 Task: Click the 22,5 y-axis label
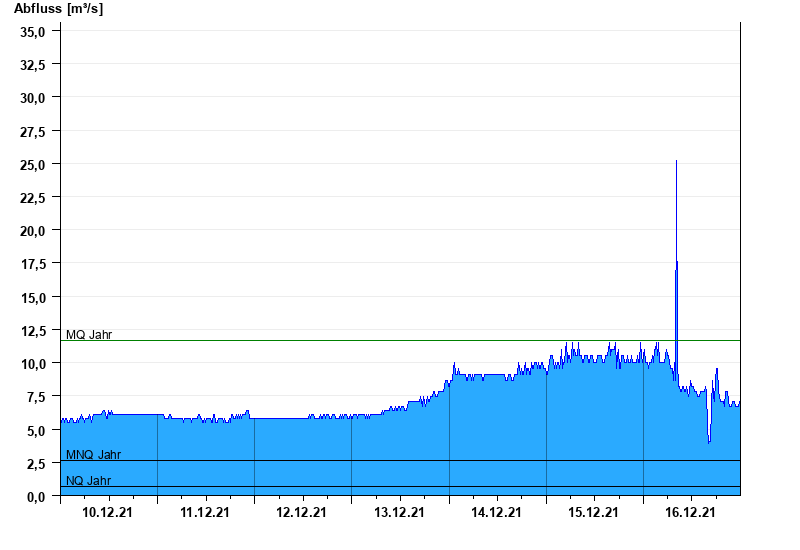click(x=33, y=198)
